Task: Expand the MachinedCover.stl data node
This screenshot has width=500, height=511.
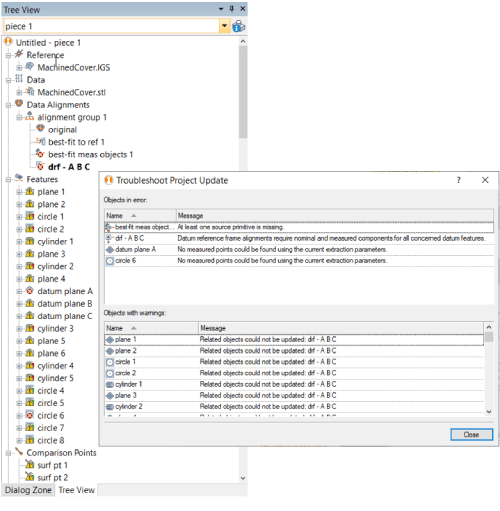Action: point(19,92)
